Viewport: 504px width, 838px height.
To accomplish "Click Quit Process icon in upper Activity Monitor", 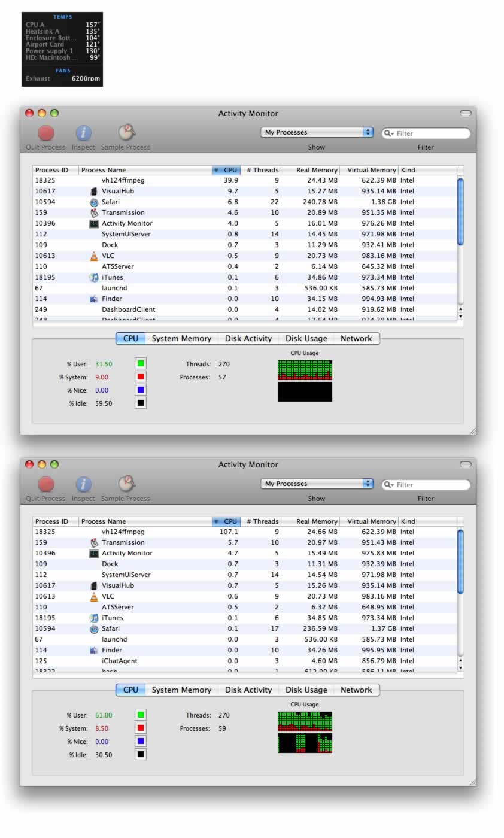I will (46, 133).
